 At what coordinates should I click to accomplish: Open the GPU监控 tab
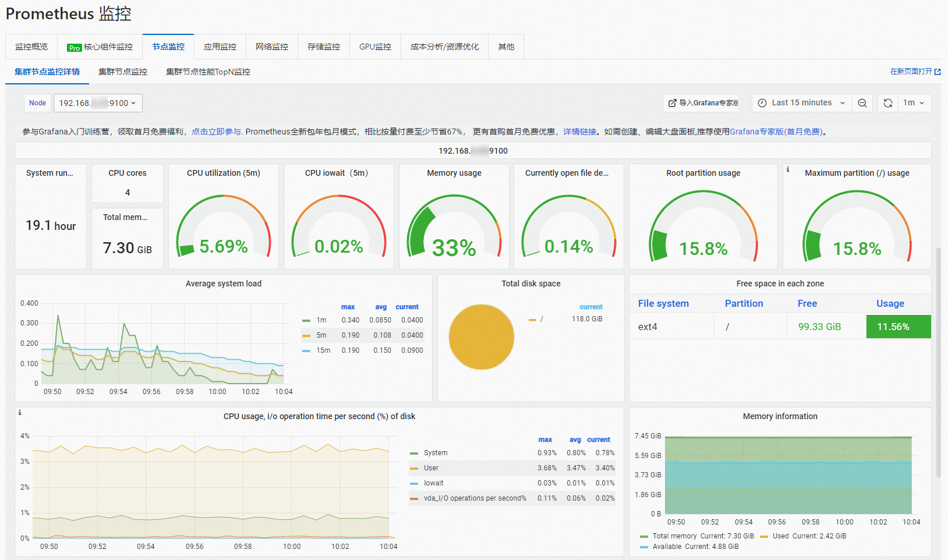(x=375, y=47)
